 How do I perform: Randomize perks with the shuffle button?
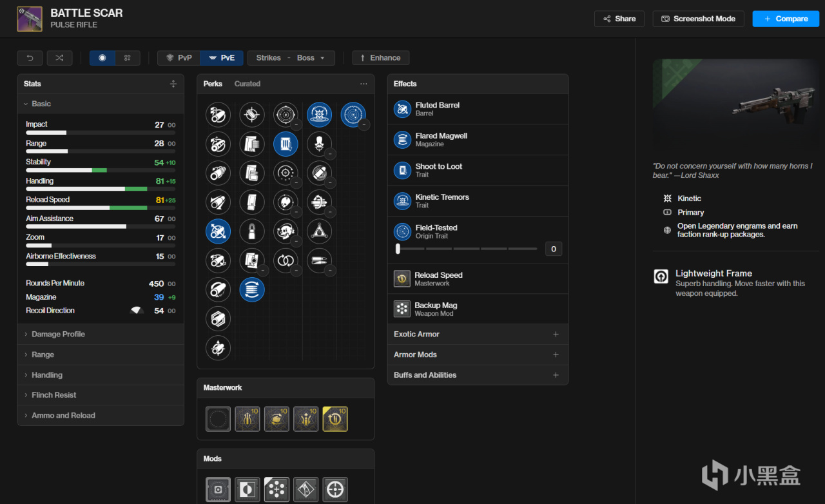59,58
